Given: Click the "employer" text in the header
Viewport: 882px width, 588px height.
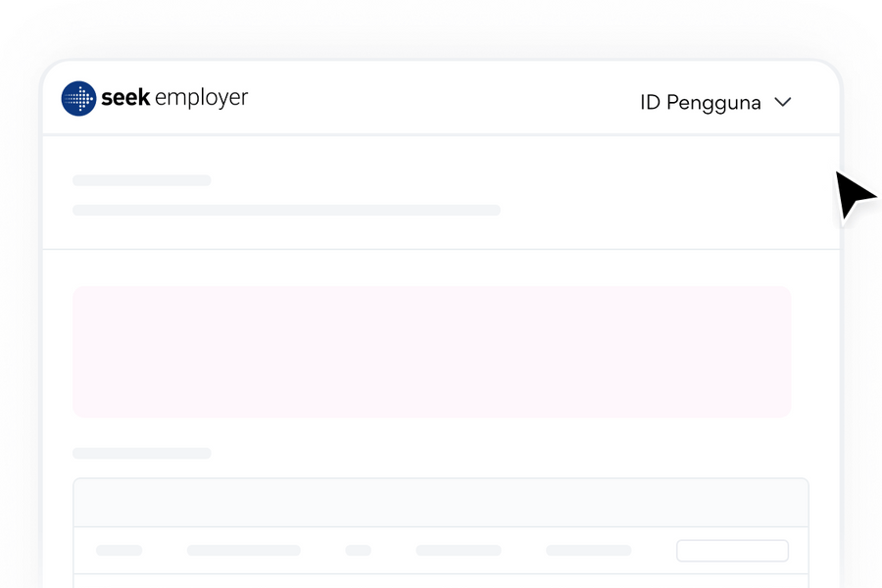Looking at the screenshot, I should [201, 99].
